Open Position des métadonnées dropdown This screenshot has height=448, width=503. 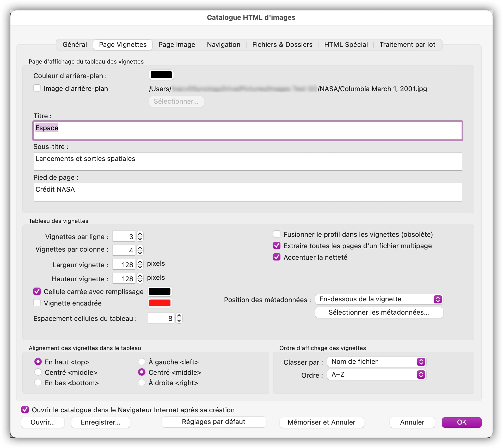click(x=379, y=299)
